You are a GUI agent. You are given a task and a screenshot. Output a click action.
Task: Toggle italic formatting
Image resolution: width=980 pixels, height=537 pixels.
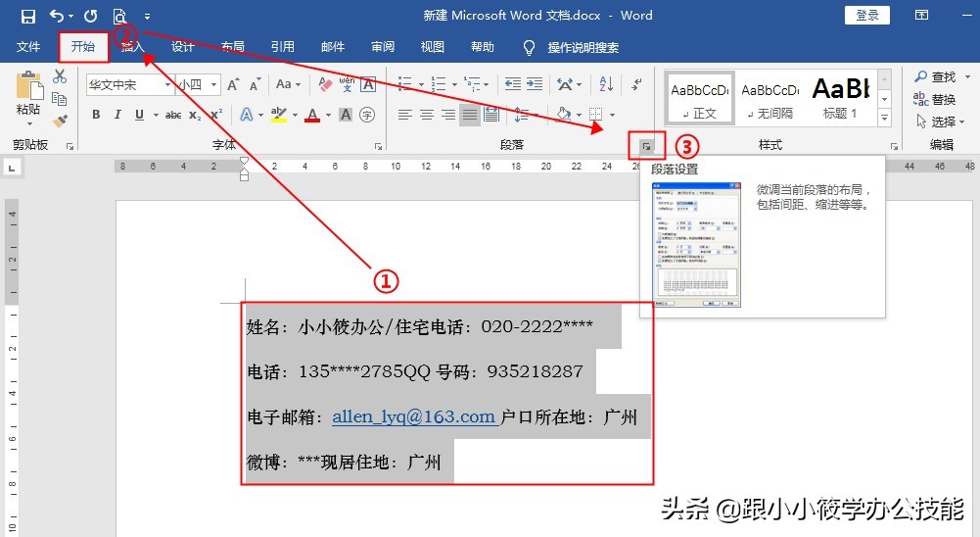tap(117, 115)
